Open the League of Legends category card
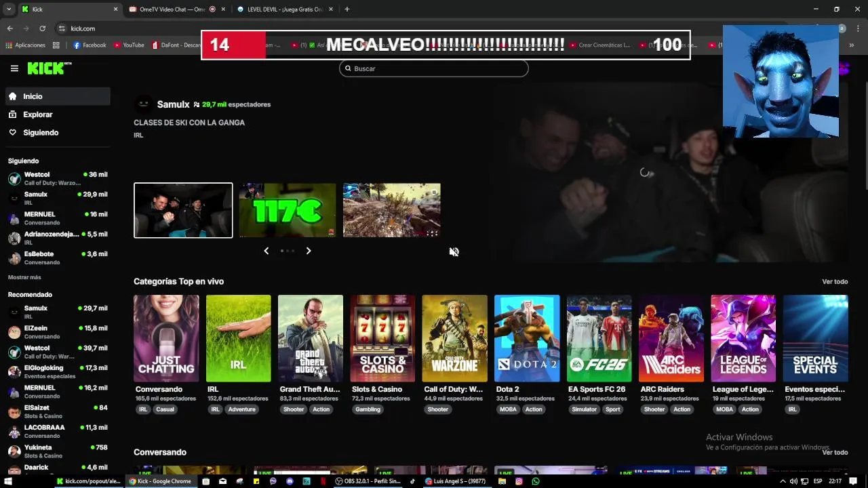Viewport: 868px width, 488px height. [x=743, y=338]
